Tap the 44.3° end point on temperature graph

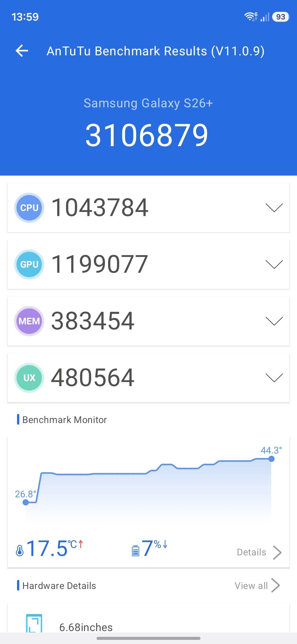[x=271, y=459]
